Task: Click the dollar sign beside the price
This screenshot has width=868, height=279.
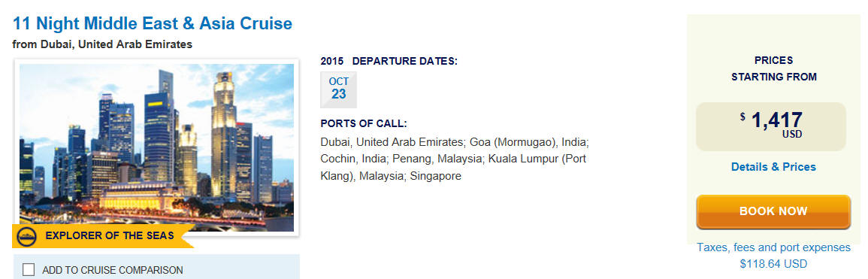Action: (742, 117)
